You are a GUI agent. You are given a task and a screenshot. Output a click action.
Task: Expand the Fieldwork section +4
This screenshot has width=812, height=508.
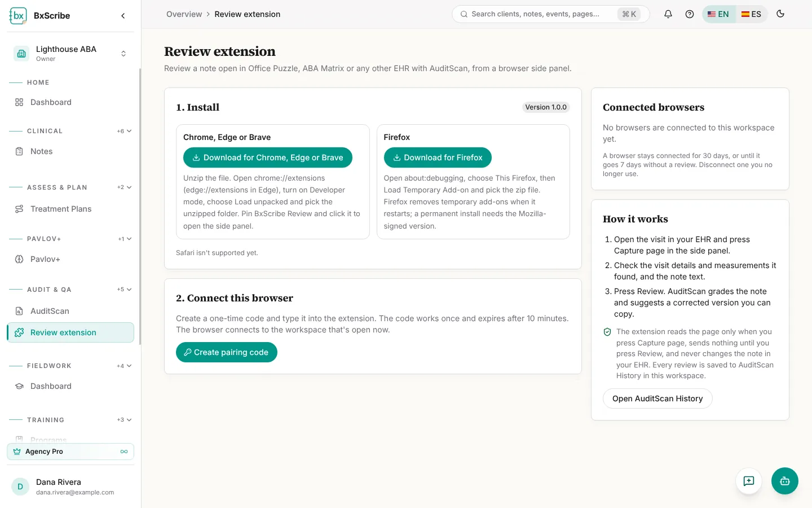(x=124, y=366)
